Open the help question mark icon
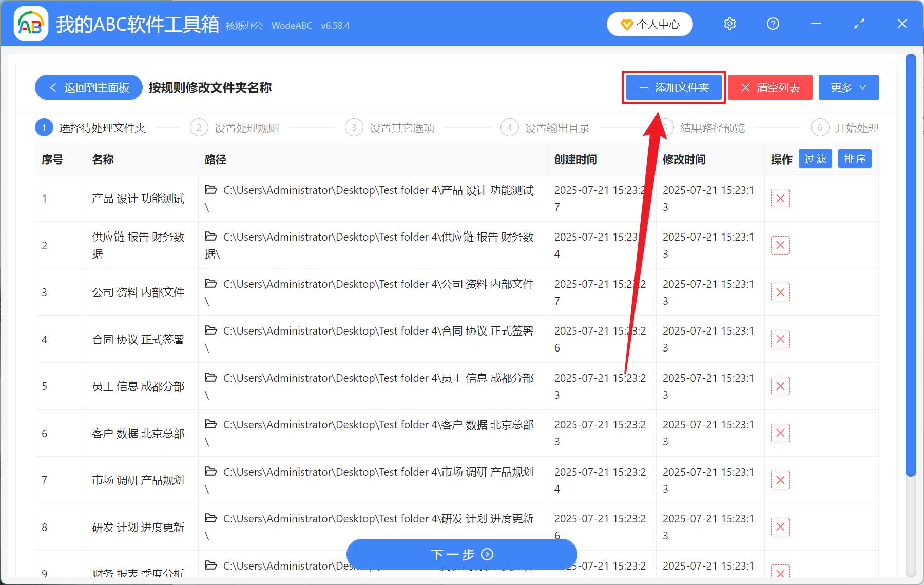Screen dimensions: 924x585 (773, 24)
